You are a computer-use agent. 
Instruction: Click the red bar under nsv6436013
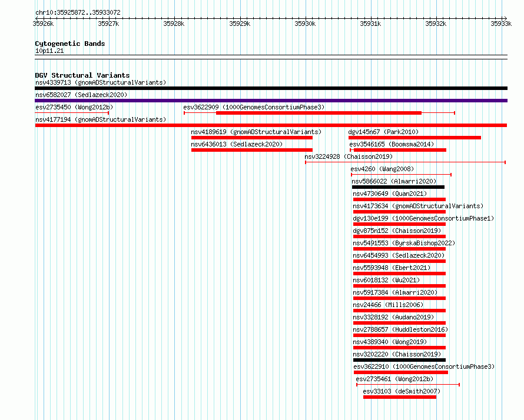(x=252, y=150)
